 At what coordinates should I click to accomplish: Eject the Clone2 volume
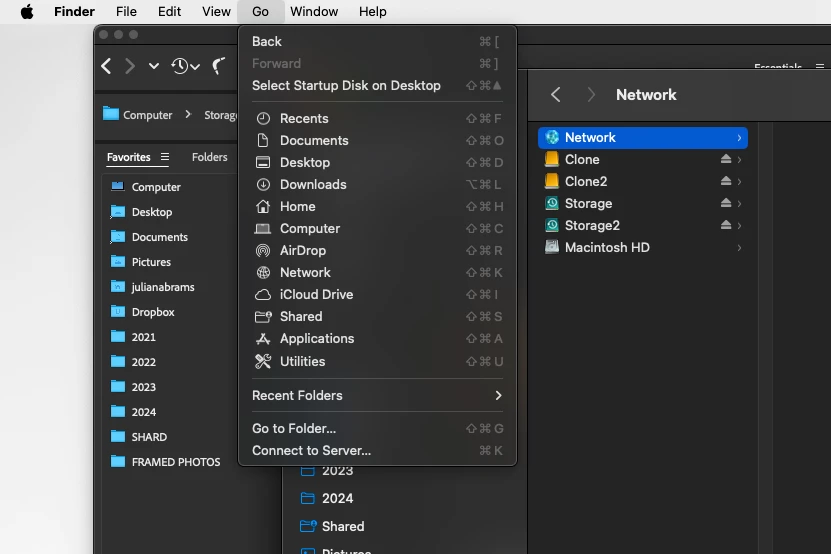pyautogui.click(x=726, y=181)
